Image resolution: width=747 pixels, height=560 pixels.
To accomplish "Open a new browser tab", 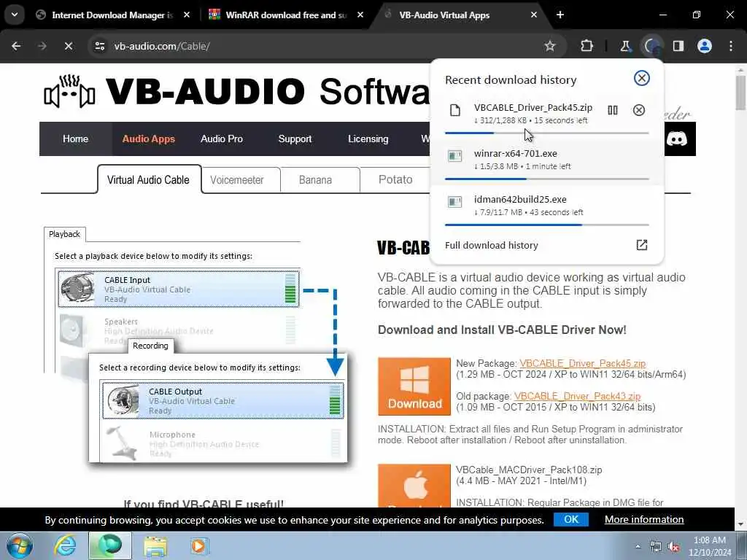I will (x=560, y=15).
